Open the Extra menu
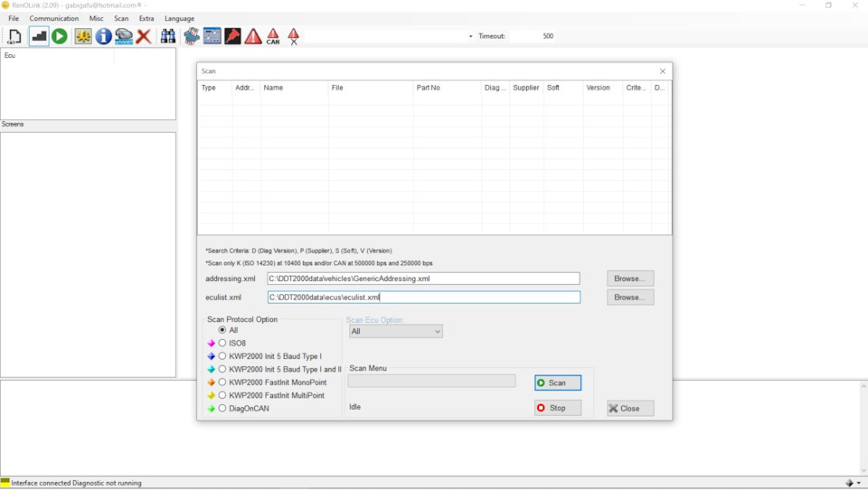This screenshot has width=868, height=491. click(146, 18)
